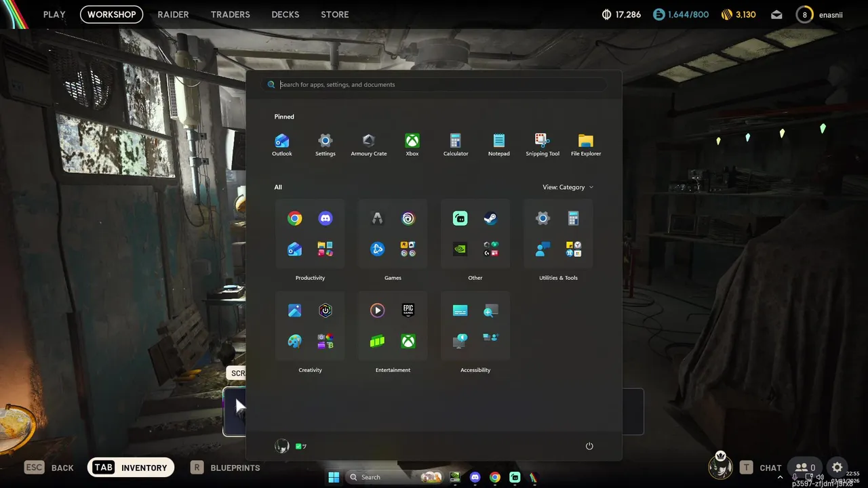Open NVIDIA app from taskbar

coord(455,477)
